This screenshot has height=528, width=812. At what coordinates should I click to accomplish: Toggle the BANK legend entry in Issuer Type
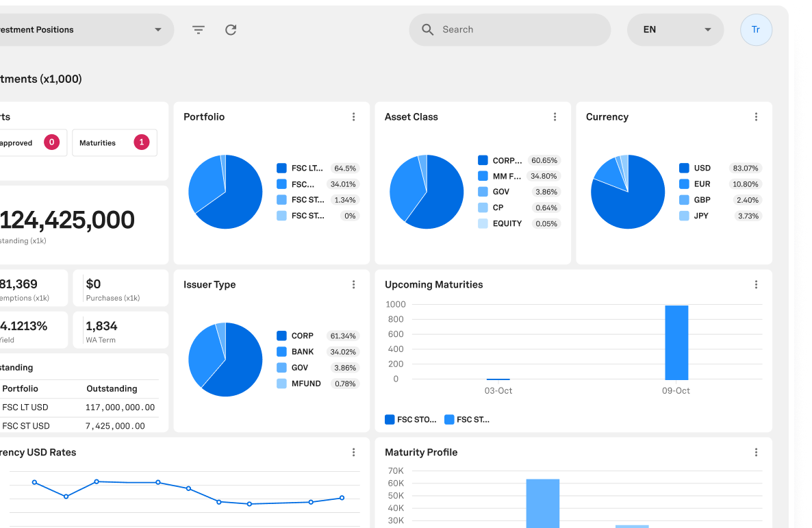click(x=302, y=352)
